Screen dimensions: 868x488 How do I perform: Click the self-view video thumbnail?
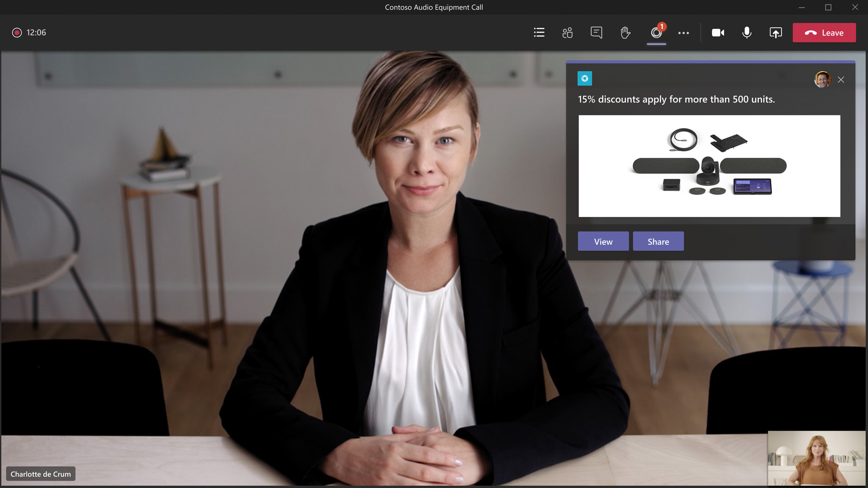pyautogui.click(x=816, y=458)
